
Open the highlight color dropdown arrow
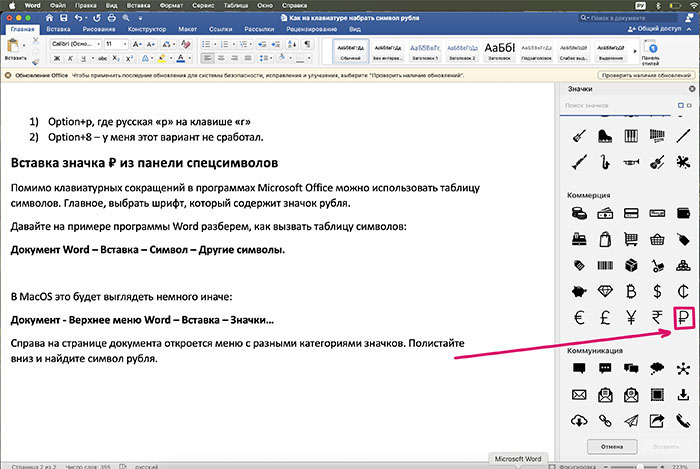point(171,58)
